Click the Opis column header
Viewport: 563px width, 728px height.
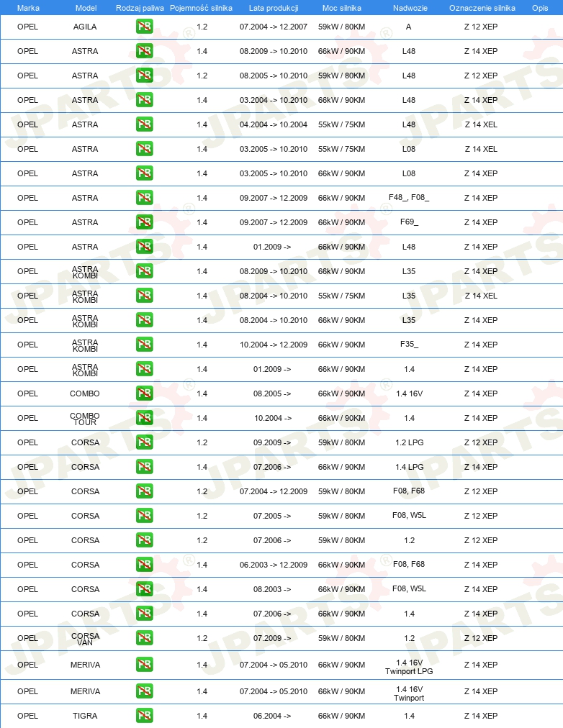coord(540,8)
